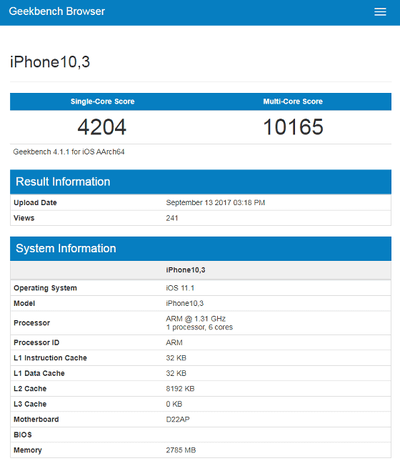Open the hamburger menu icon
This screenshot has width=400, height=466.
380,12
